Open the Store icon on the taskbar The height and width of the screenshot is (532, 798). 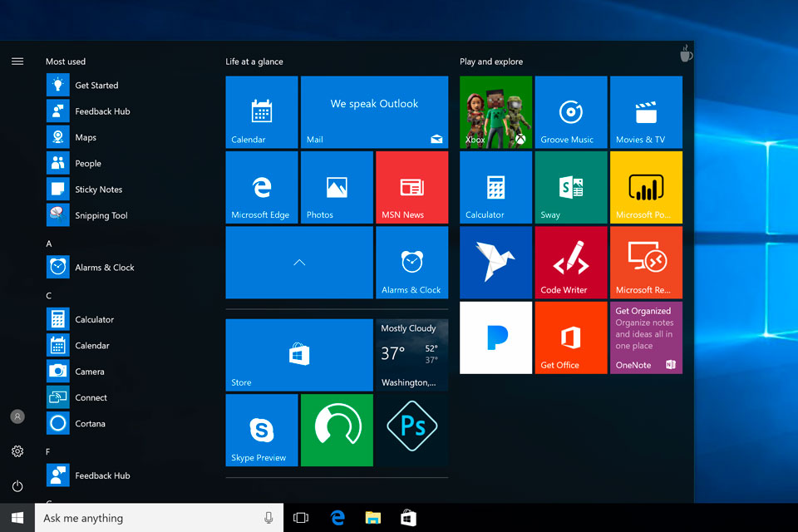point(408,518)
